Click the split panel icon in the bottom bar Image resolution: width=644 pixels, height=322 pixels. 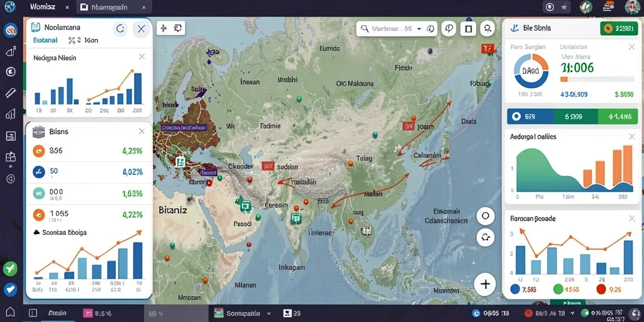33,313
